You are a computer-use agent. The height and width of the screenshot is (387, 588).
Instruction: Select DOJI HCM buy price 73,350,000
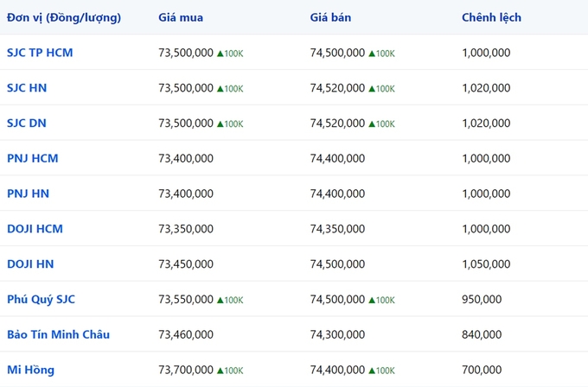point(186,229)
